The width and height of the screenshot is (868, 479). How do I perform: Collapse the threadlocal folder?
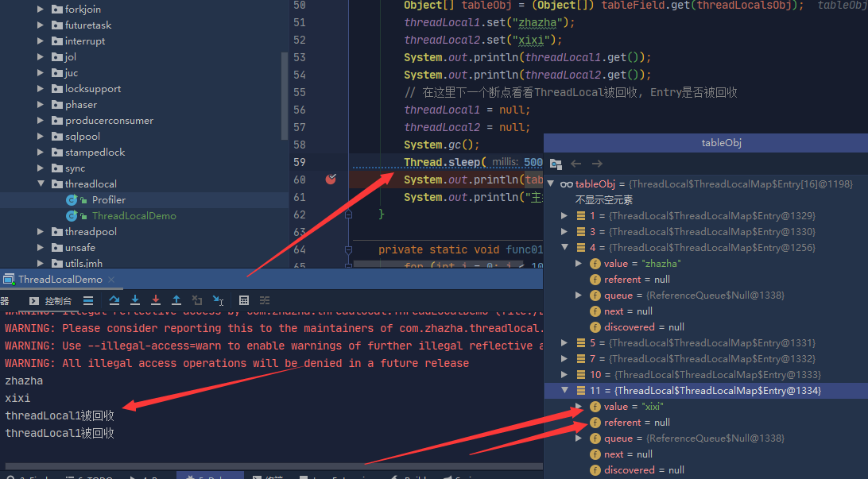point(41,183)
